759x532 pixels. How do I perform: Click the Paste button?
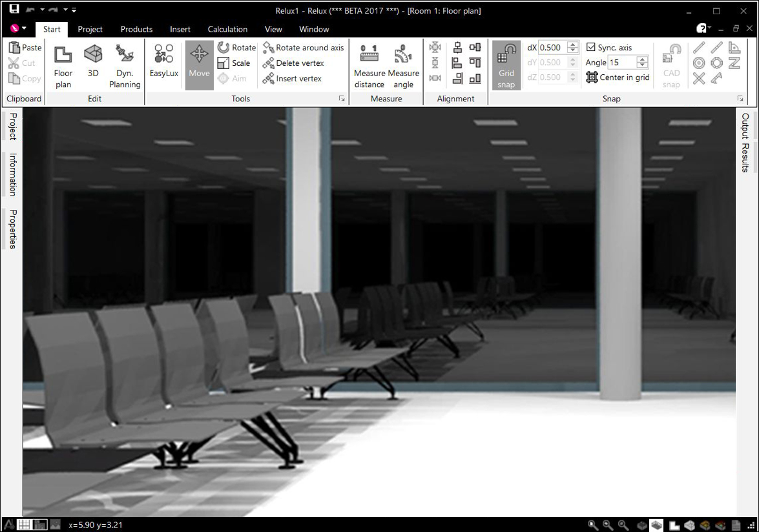tap(25, 47)
